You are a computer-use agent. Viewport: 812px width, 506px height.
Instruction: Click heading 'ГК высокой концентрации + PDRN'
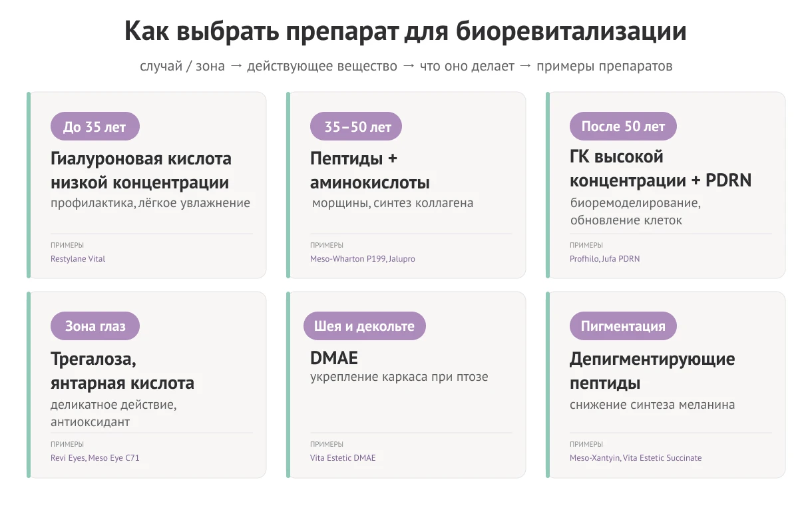tap(660, 168)
